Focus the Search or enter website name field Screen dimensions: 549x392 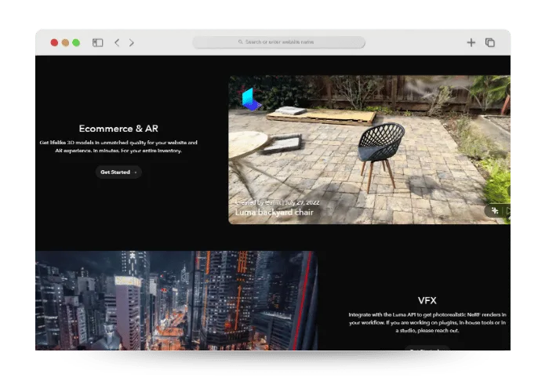tap(279, 42)
